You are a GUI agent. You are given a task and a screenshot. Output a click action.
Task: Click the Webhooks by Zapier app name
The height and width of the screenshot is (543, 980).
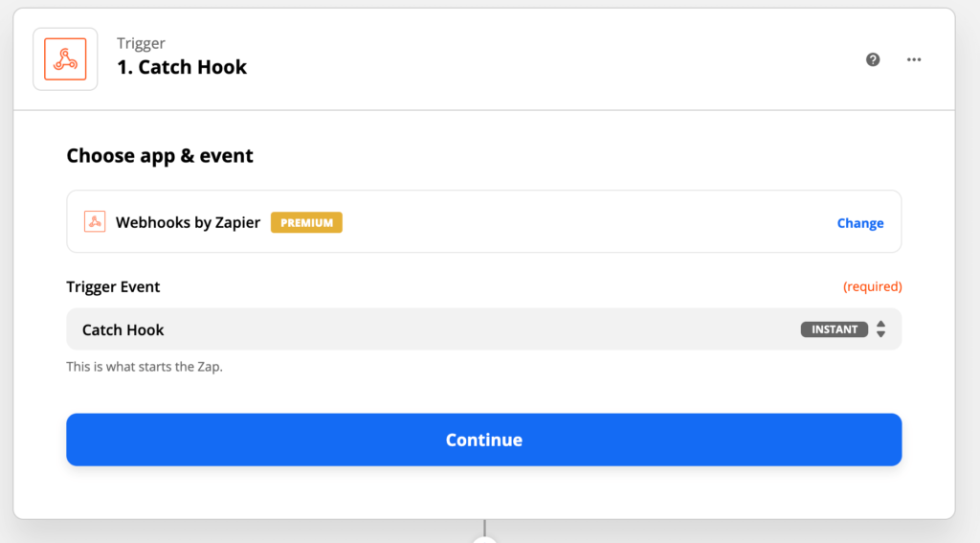coord(188,222)
